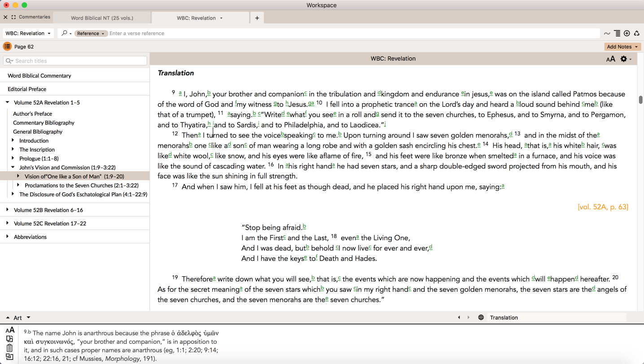Viewport: 644px width, 364px height.
Task: Select Proclamations to the Seven Churches (2:1–3:22)
Action: point(82,186)
